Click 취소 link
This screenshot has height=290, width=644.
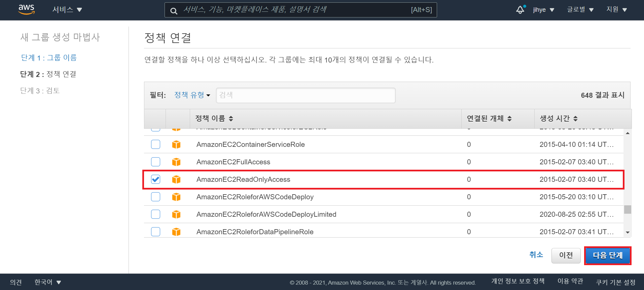(536, 255)
